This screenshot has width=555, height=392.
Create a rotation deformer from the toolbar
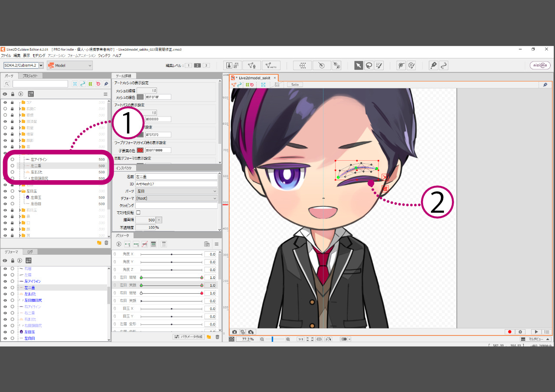tap(321, 65)
